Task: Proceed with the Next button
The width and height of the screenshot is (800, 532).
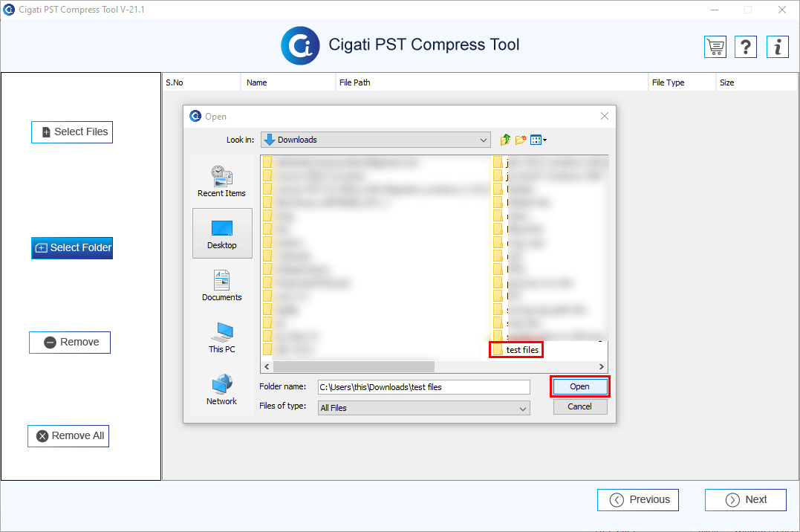Action: [x=746, y=500]
